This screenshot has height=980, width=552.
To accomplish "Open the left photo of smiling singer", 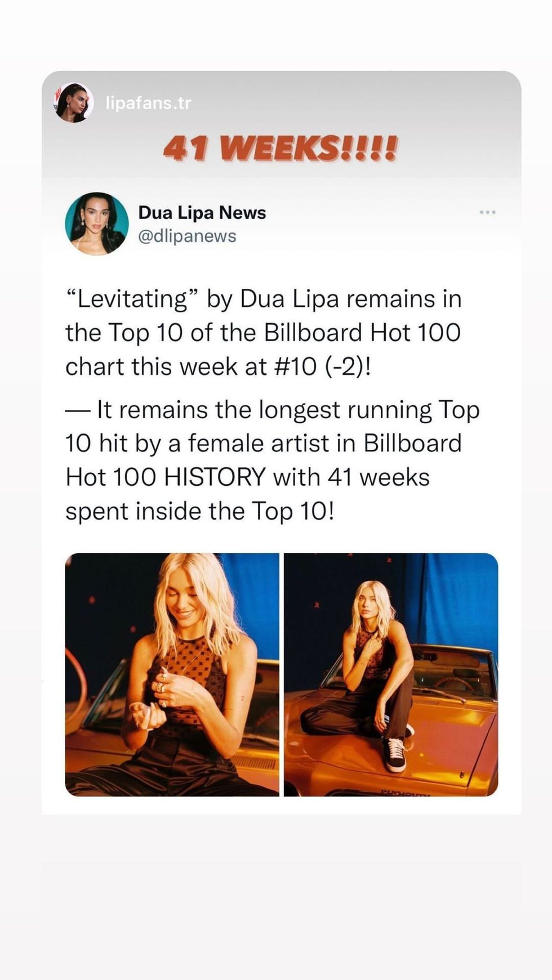I will point(172,674).
